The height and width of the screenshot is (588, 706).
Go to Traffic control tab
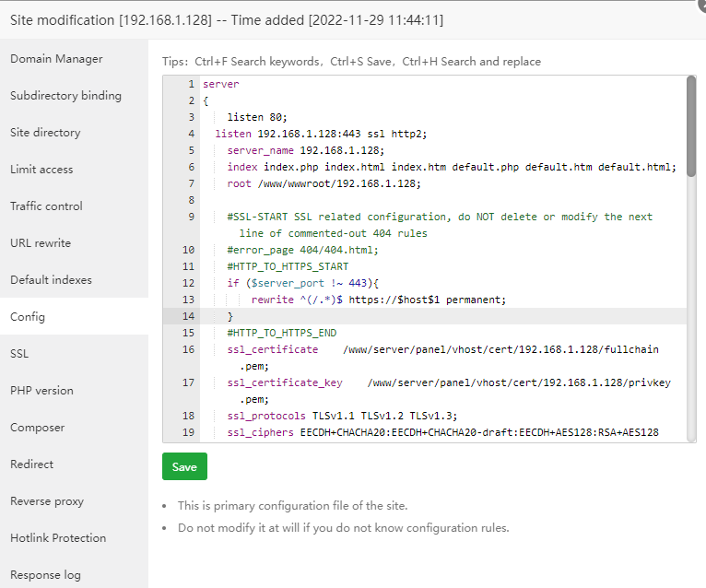pos(46,206)
